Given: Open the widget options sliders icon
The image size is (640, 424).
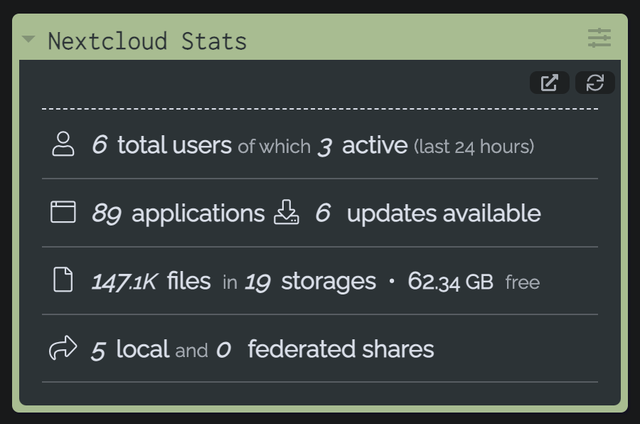Looking at the screenshot, I should (x=599, y=38).
